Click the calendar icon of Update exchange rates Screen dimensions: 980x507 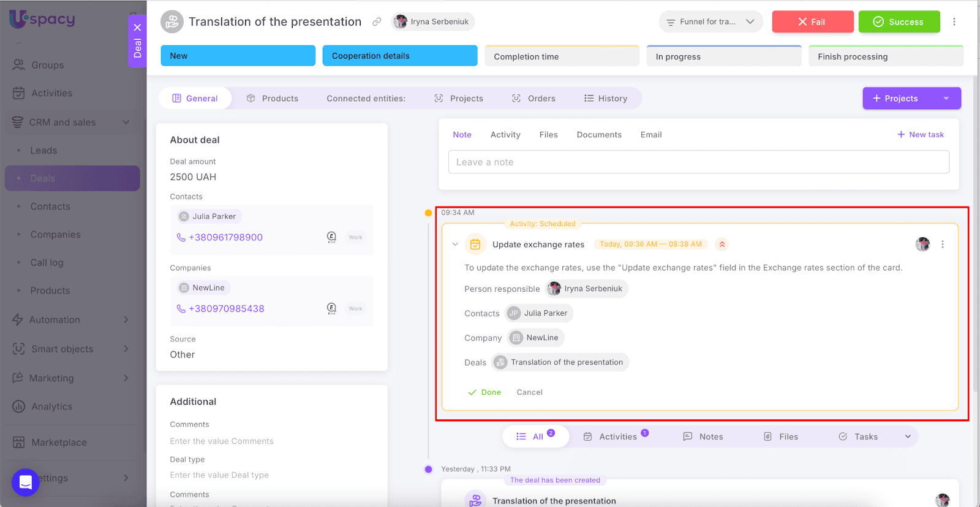pyautogui.click(x=475, y=244)
